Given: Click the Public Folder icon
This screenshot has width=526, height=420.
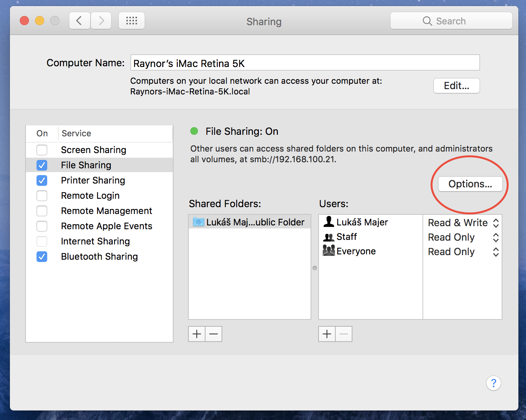Looking at the screenshot, I should tap(198, 222).
